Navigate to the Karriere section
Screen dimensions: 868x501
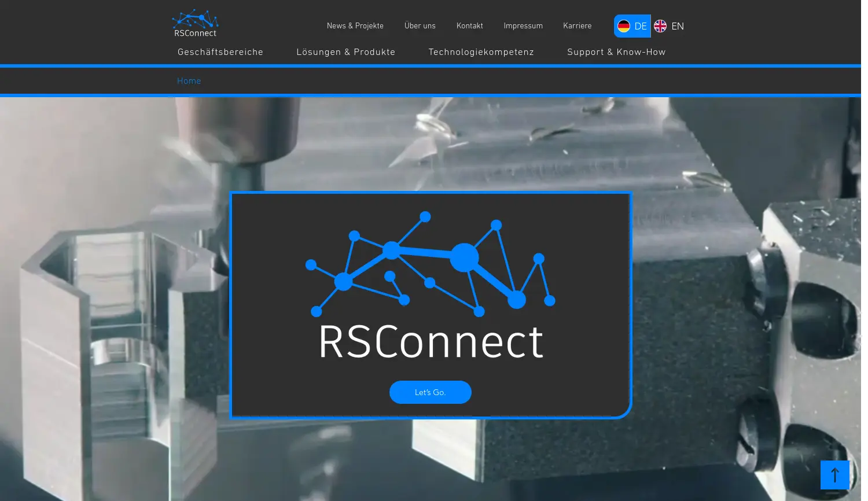pyautogui.click(x=577, y=25)
